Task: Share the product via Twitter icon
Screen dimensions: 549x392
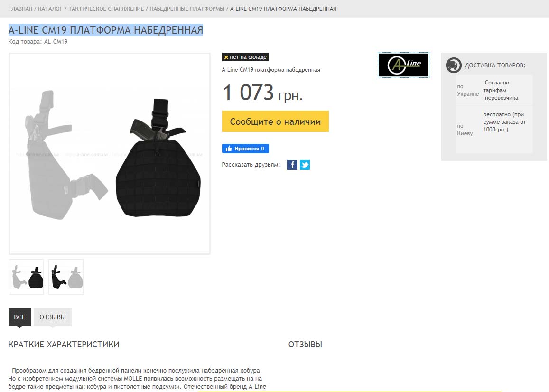Action: pyautogui.click(x=305, y=165)
